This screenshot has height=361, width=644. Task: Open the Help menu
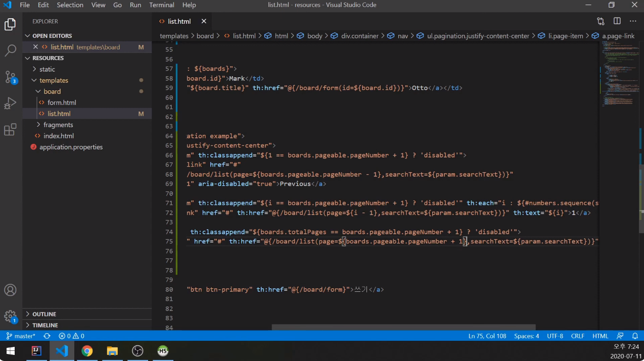click(x=189, y=5)
